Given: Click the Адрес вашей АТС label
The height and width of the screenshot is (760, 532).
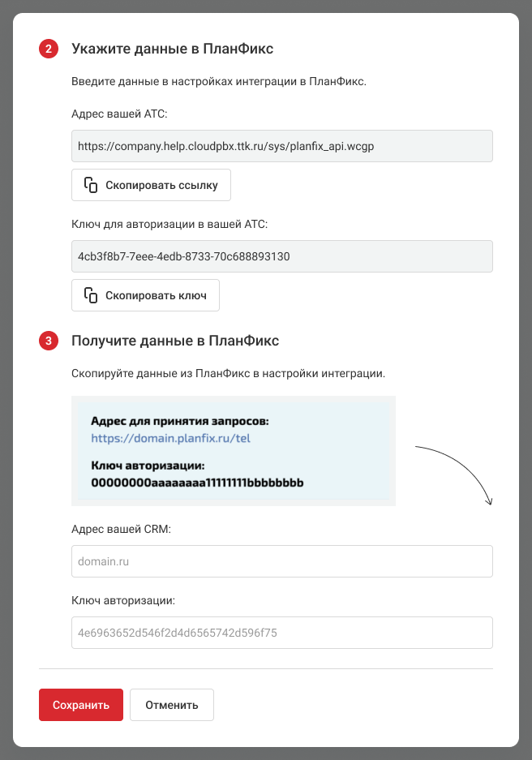Looking at the screenshot, I should tap(119, 114).
